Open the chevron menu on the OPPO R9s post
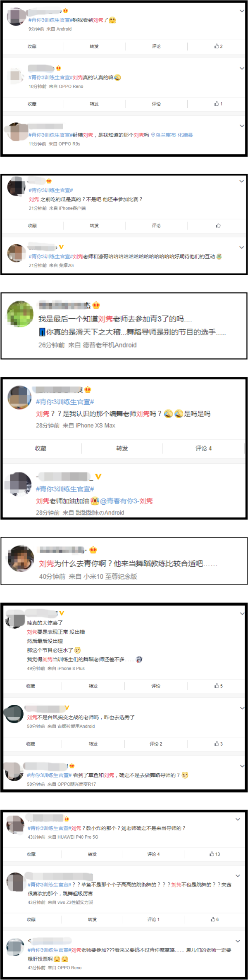The image size is (248, 980). (242, 126)
